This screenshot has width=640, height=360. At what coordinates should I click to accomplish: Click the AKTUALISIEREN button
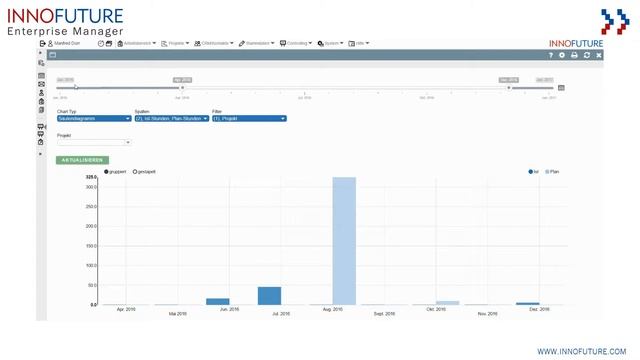pyautogui.click(x=82, y=160)
